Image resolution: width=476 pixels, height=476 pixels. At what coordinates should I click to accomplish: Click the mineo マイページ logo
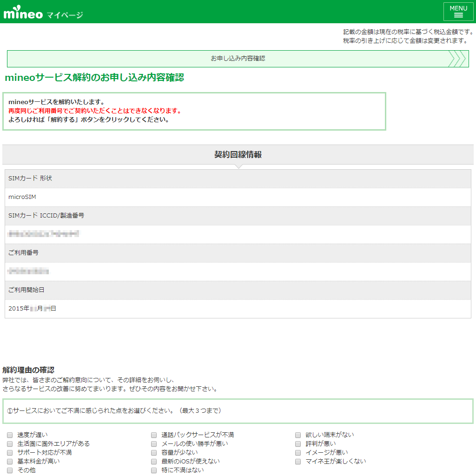43,13
